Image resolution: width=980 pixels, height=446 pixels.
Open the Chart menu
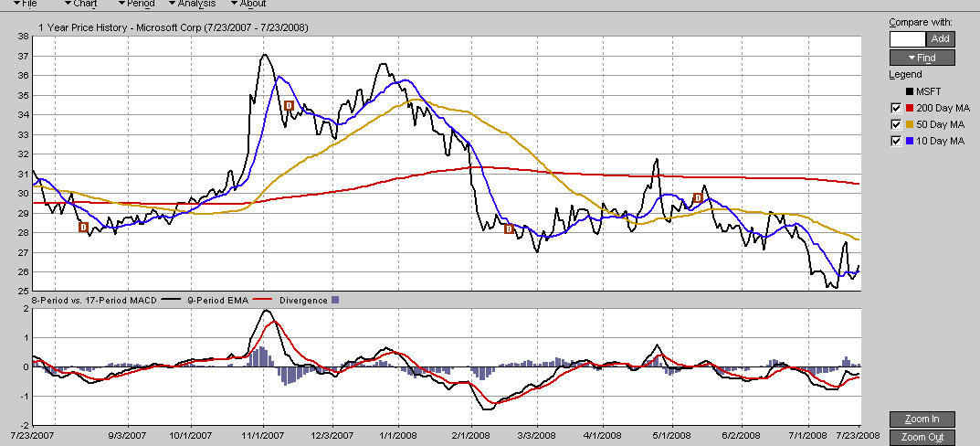click(x=80, y=4)
